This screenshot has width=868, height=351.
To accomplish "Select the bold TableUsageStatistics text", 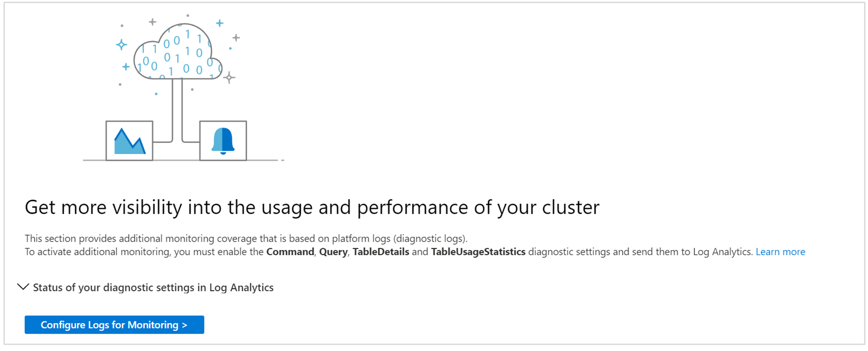I will click(x=478, y=252).
